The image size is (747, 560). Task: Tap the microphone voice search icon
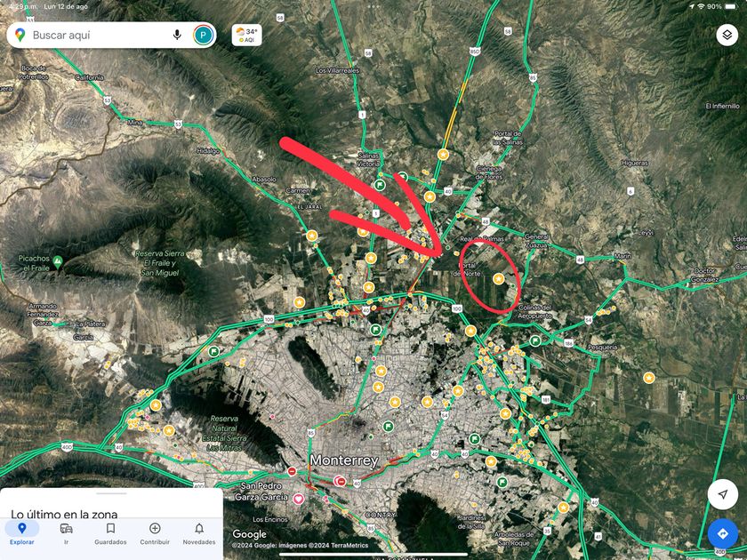pyautogui.click(x=177, y=35)
